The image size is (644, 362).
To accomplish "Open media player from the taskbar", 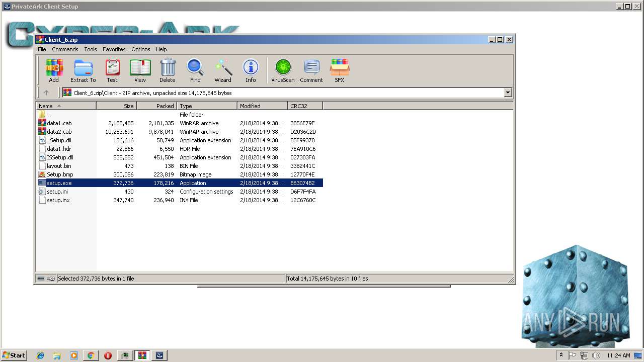I will click(74, 355).
